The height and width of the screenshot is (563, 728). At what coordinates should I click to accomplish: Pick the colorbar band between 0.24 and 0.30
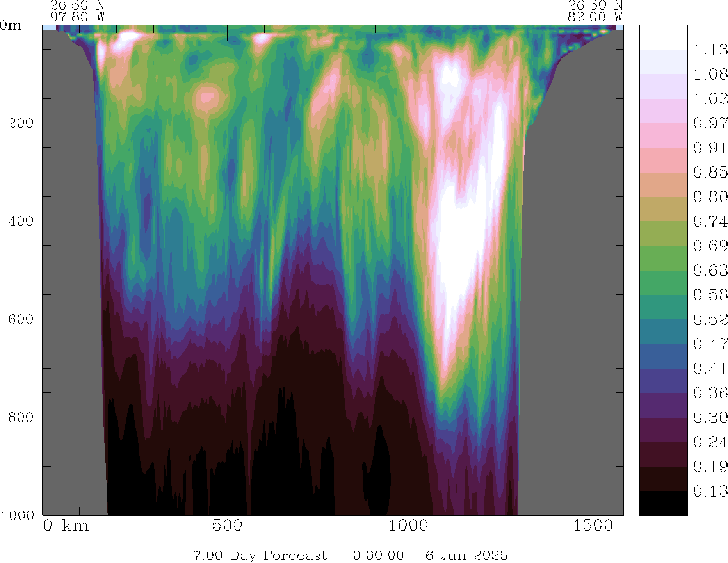[x=663, y=430]
